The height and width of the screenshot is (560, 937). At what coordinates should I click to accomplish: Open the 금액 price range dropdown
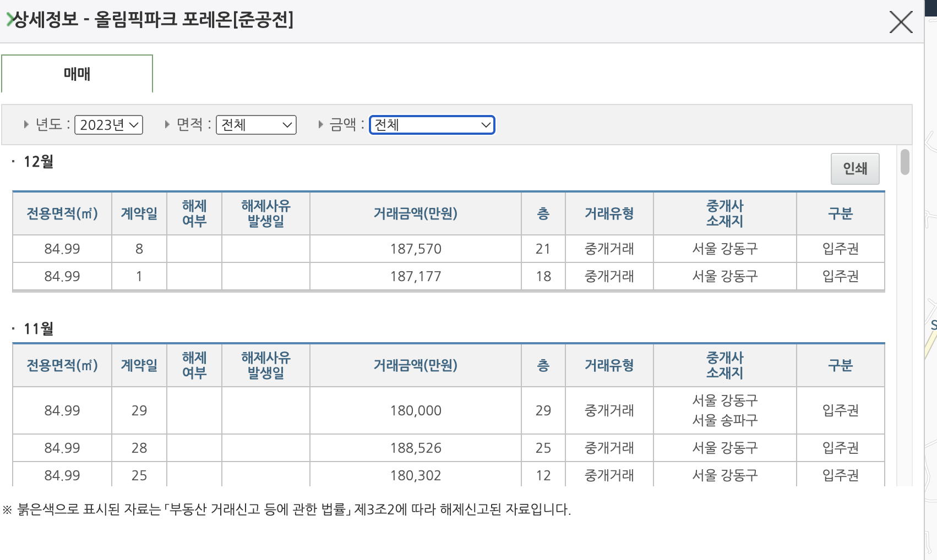coord(432,125)
